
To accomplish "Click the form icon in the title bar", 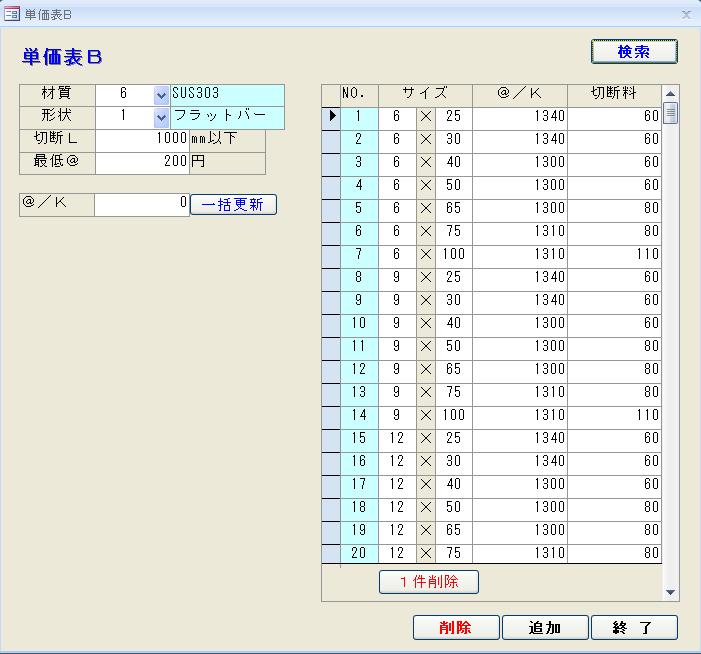I will pyautogui.click(x=13, y=14).
